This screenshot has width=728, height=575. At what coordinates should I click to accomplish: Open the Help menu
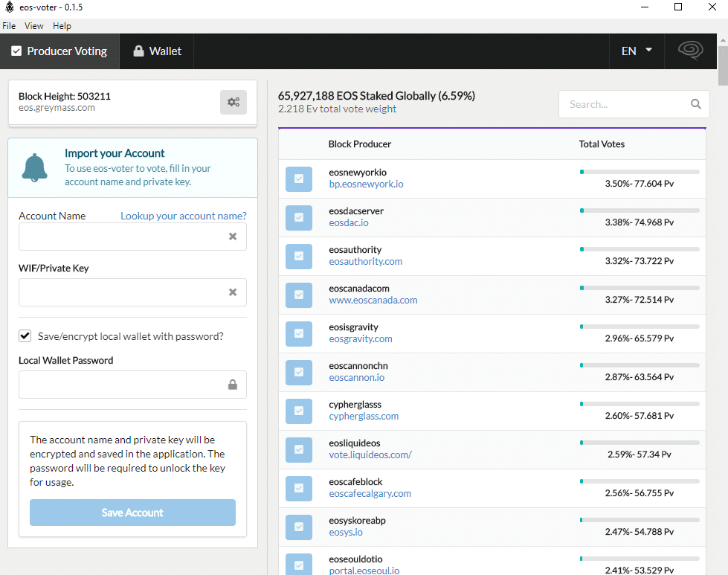coord(62,26)
